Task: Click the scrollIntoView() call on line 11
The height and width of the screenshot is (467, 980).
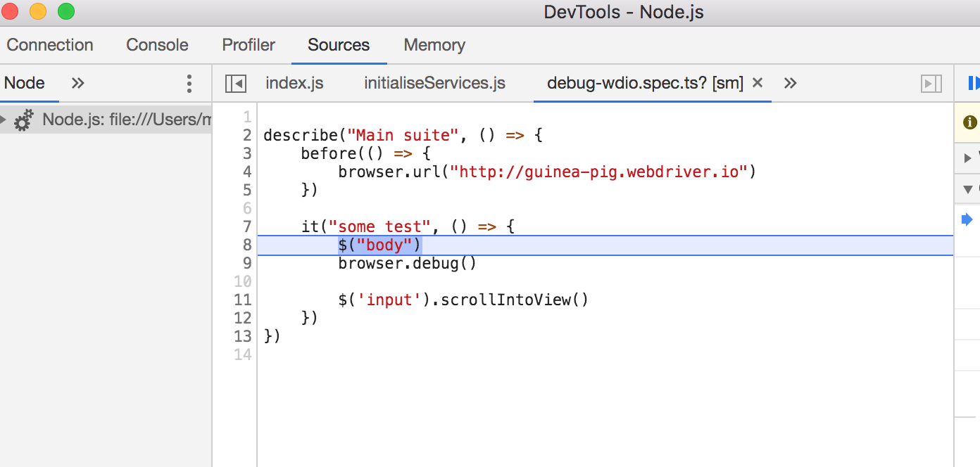Action: pos(515,300)
